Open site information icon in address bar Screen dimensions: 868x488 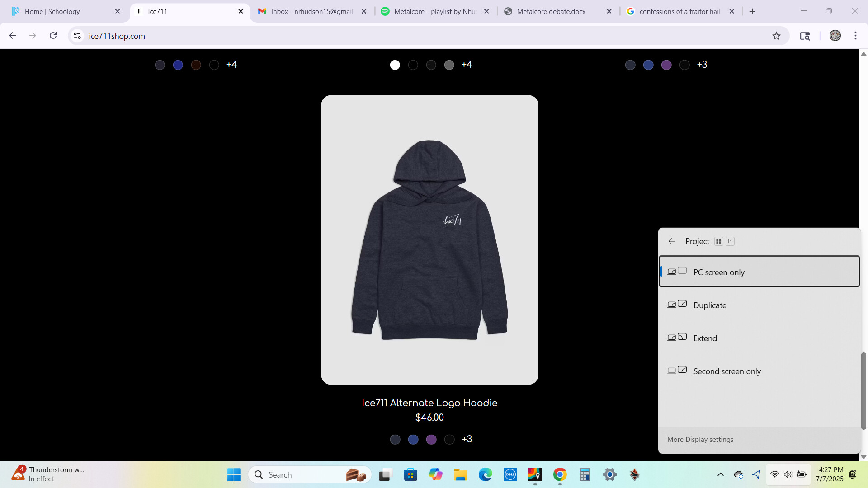[77, 36]
